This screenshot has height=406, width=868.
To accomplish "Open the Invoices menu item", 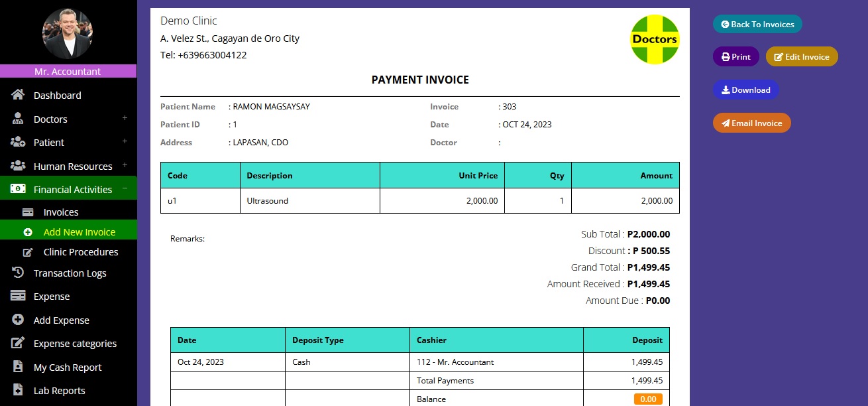I will (x=61, y=212).
